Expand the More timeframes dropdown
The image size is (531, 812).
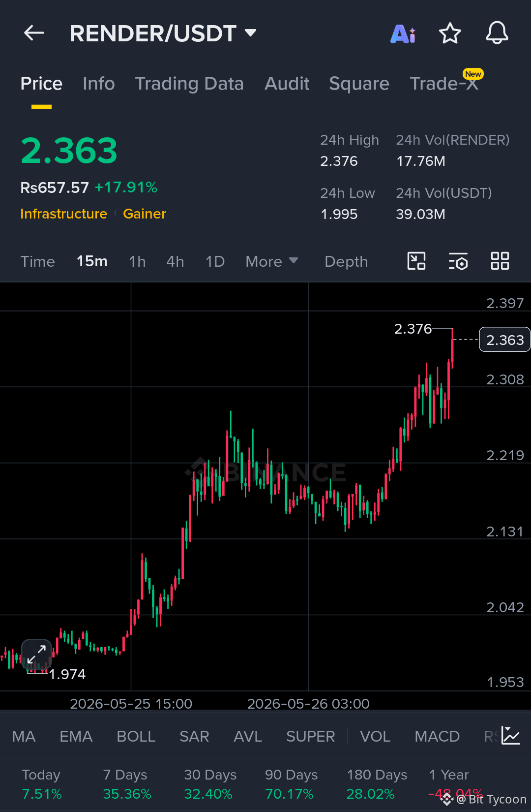[271, 261]
